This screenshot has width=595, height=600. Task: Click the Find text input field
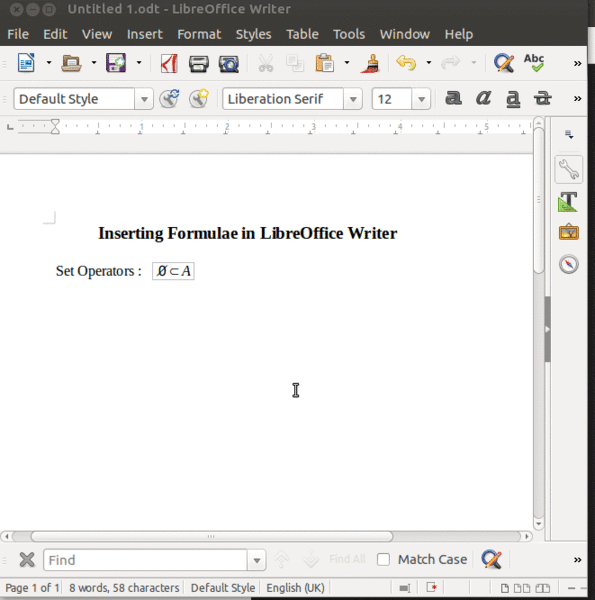click(145, 560)
